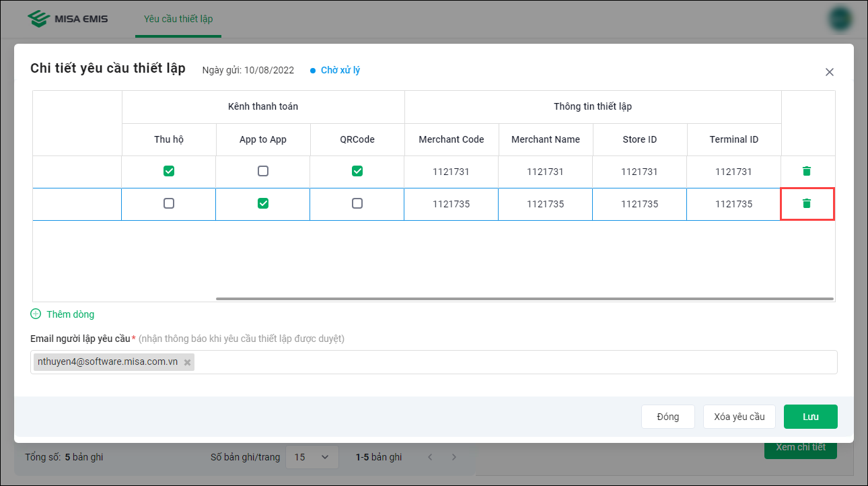Click the QRCode column header
Image resolution: width=868 pixels, height=486 pixels.
point(357,139)
